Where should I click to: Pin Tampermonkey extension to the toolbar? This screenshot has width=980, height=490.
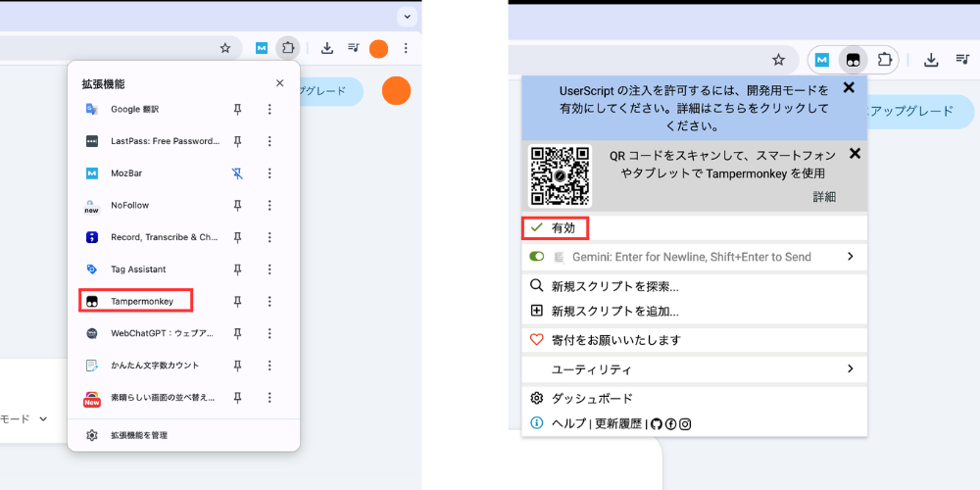(x=237, y=301)
